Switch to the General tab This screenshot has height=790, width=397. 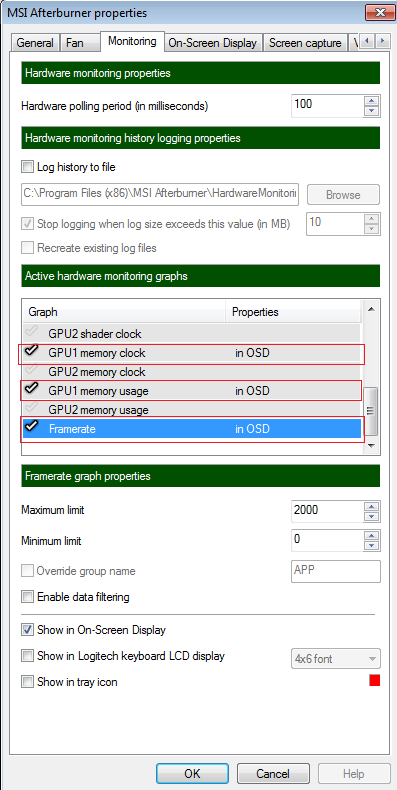35,43
